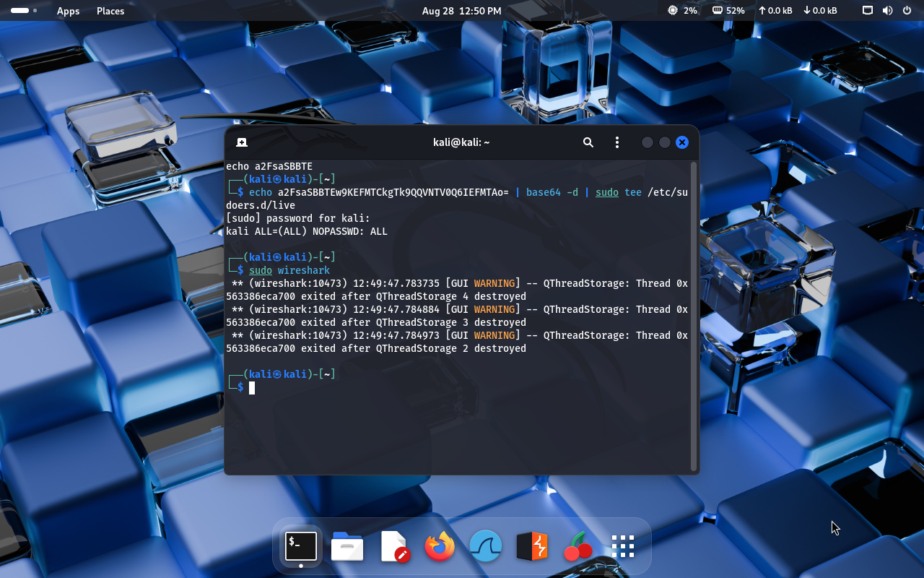Click 'echo a2FsaSBBTE' top line
Image resolution: width=924 pixels, height=578 pixels.
(269, 166)
